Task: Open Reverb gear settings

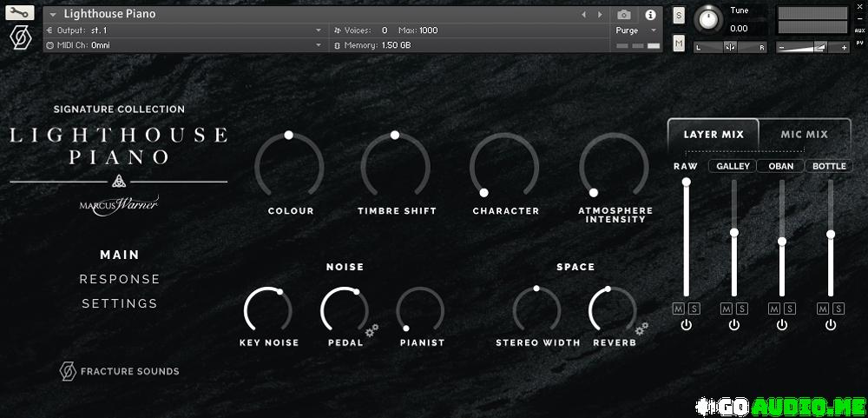Action: (642, 328)
